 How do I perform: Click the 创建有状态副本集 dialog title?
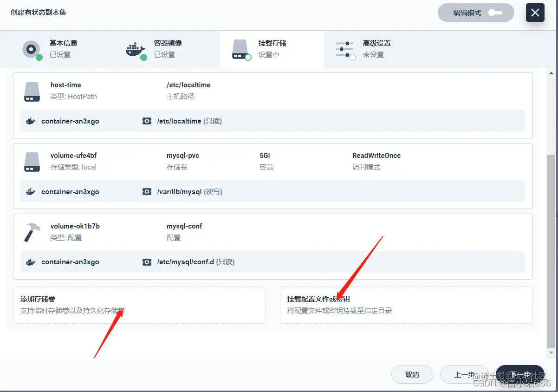[x=39, y=13]
